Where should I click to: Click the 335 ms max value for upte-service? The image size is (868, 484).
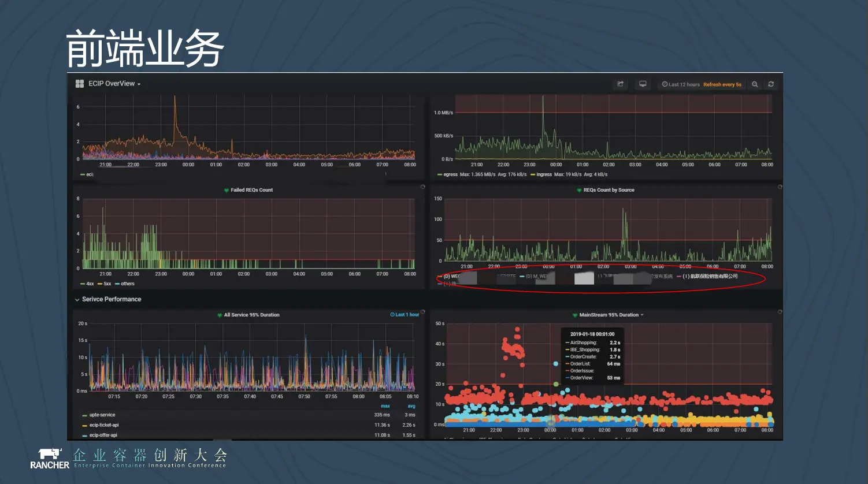pyautogui.click(x=382, y=415)
